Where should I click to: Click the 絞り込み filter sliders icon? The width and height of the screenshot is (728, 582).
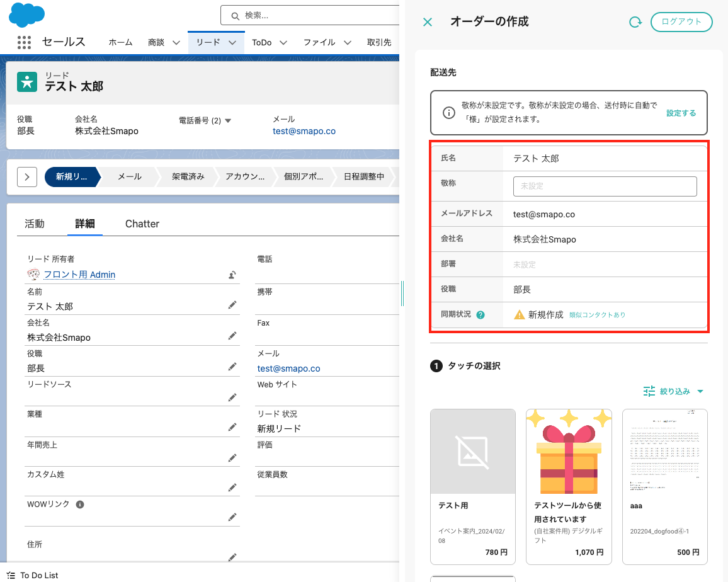click(x=649, y=391)
